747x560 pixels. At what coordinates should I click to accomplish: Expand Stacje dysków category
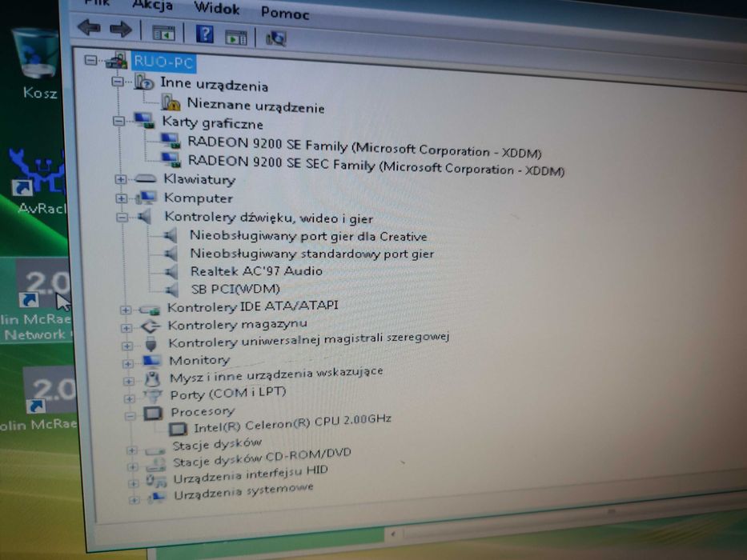click(x=132, y=450)
